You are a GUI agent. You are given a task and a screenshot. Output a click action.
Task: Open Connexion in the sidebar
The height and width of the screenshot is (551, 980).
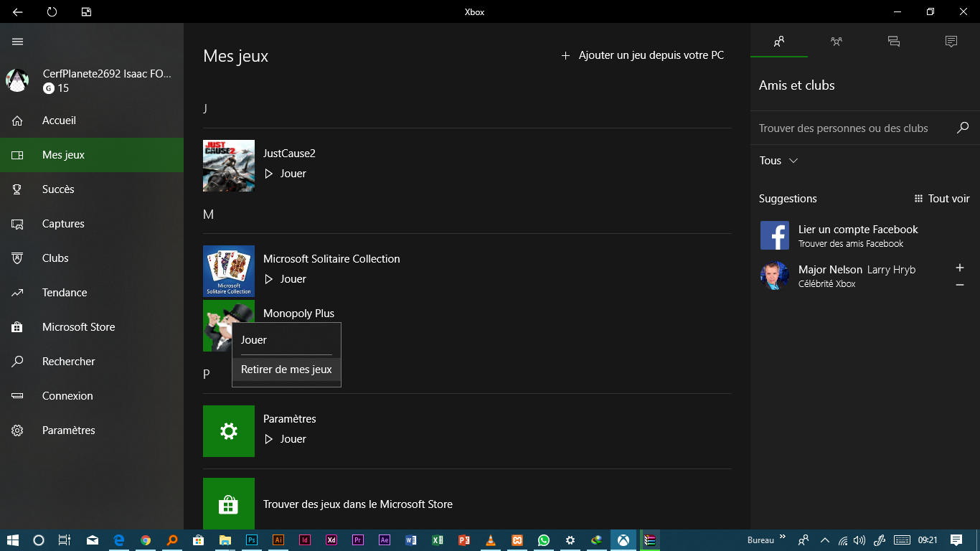click(x=92, y=396)
